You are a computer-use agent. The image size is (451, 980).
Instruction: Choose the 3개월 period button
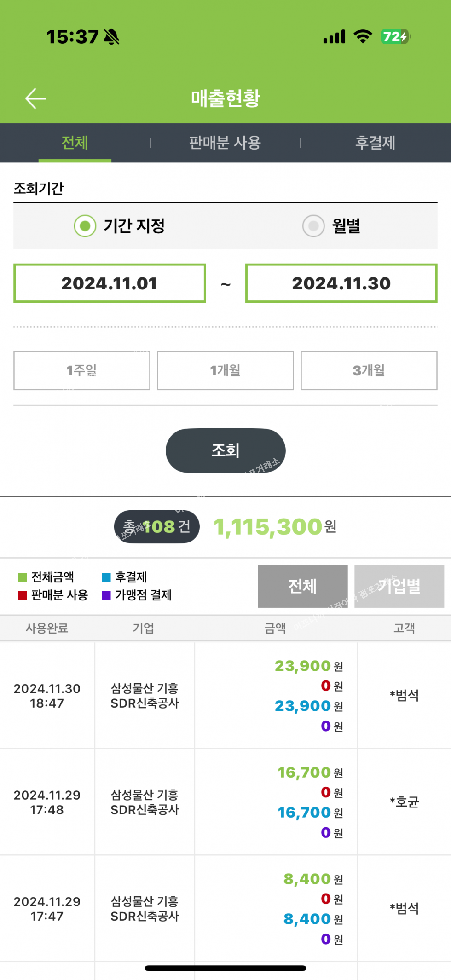pos(369,370)
